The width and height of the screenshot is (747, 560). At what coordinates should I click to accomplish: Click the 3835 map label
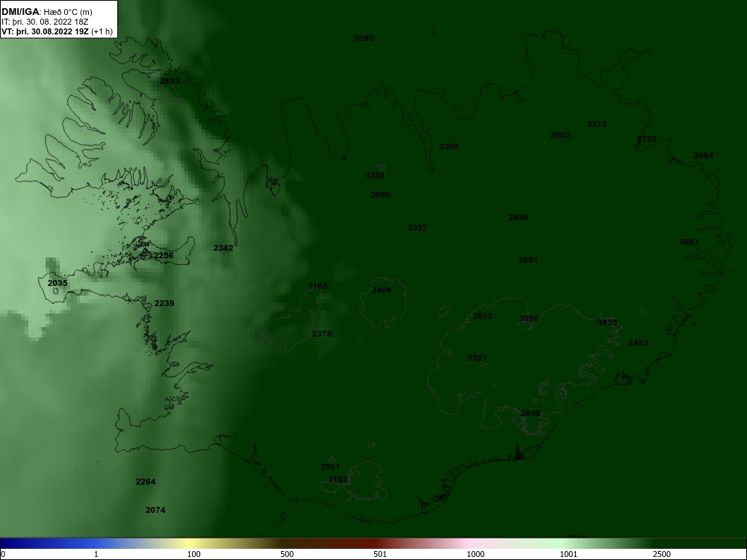(x=607, y=323)
